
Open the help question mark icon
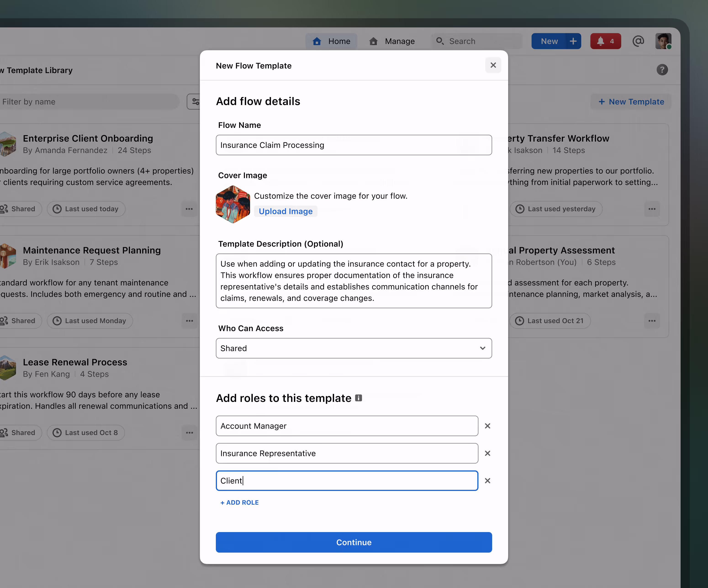662,70
